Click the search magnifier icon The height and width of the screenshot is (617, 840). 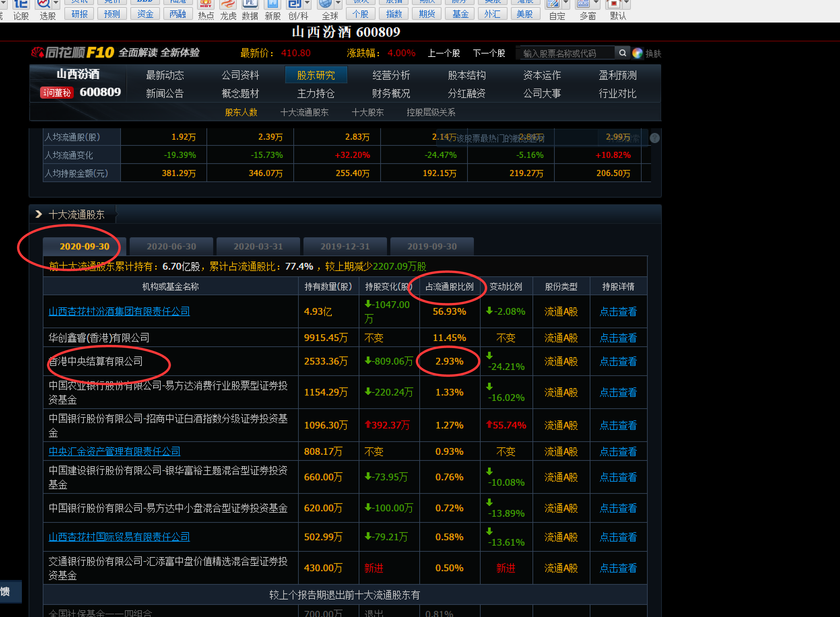point(622,53)
